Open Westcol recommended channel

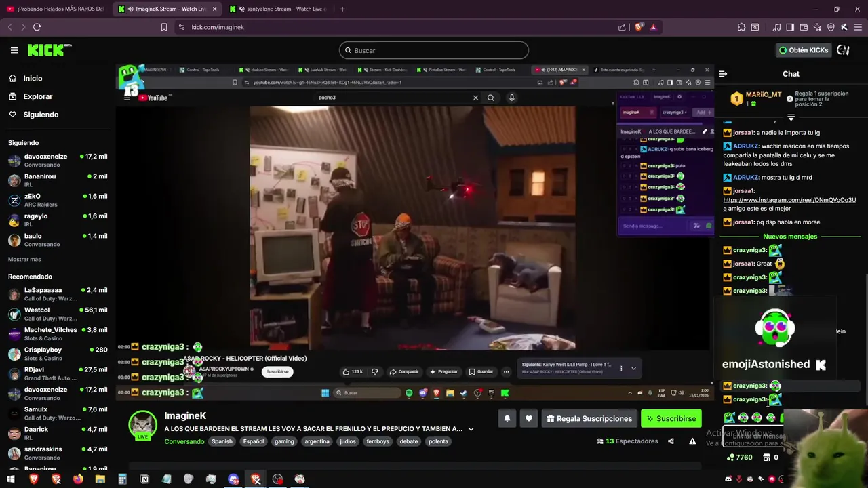pyautogui.click(x=58, y=314)
